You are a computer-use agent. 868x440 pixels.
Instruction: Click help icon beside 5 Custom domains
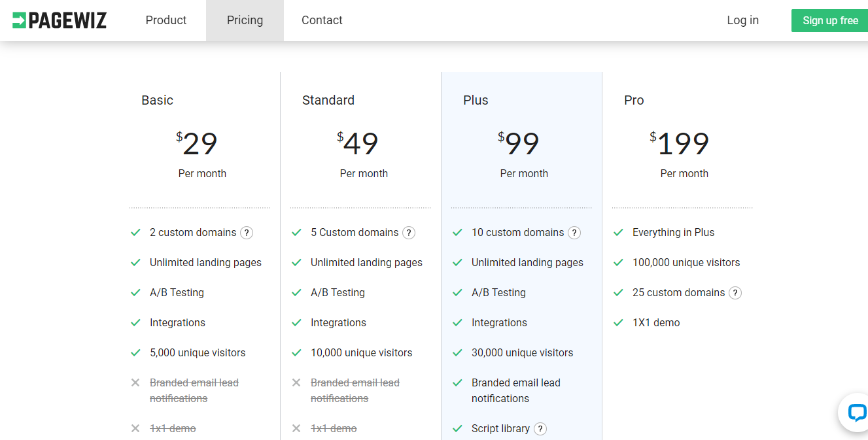click(x=409, y=233)
